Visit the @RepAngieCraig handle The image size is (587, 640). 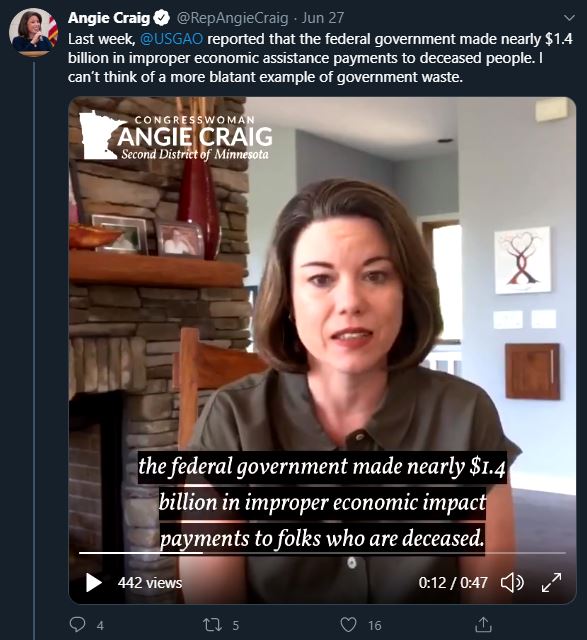[x=232, y=18]
